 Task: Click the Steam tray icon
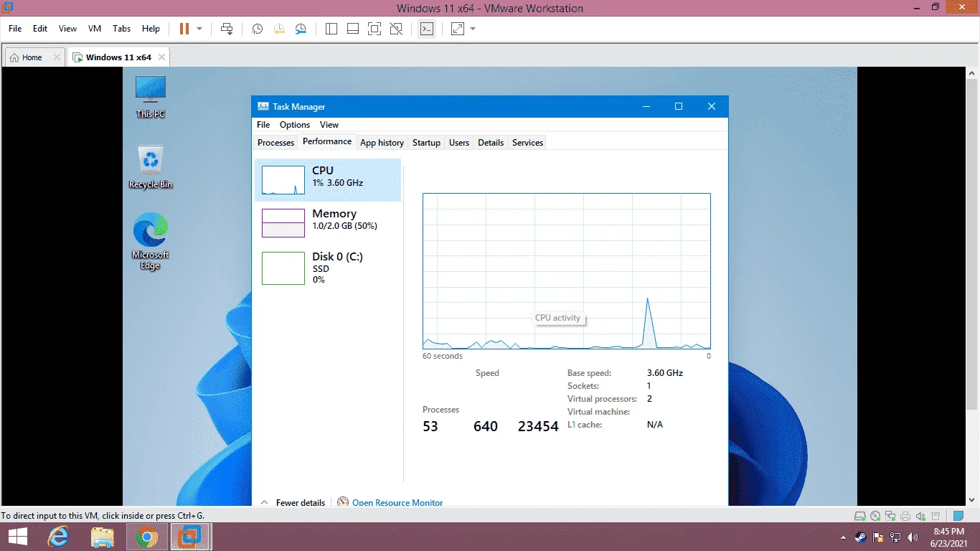[x=861, y=537]
